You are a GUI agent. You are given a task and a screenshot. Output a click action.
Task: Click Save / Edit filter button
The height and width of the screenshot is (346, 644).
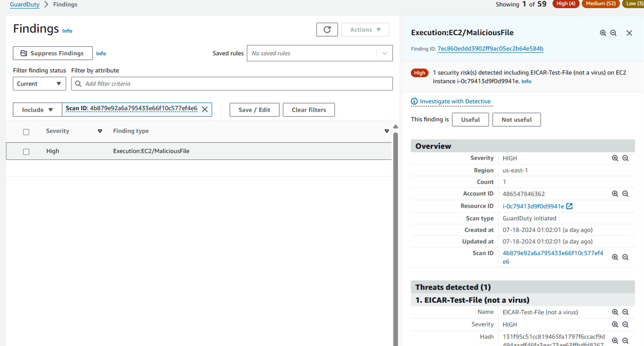[255, 110]
